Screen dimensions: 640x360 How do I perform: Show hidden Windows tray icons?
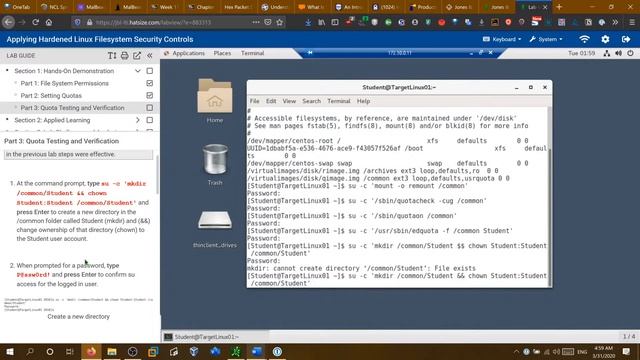[x=516, y=351]
